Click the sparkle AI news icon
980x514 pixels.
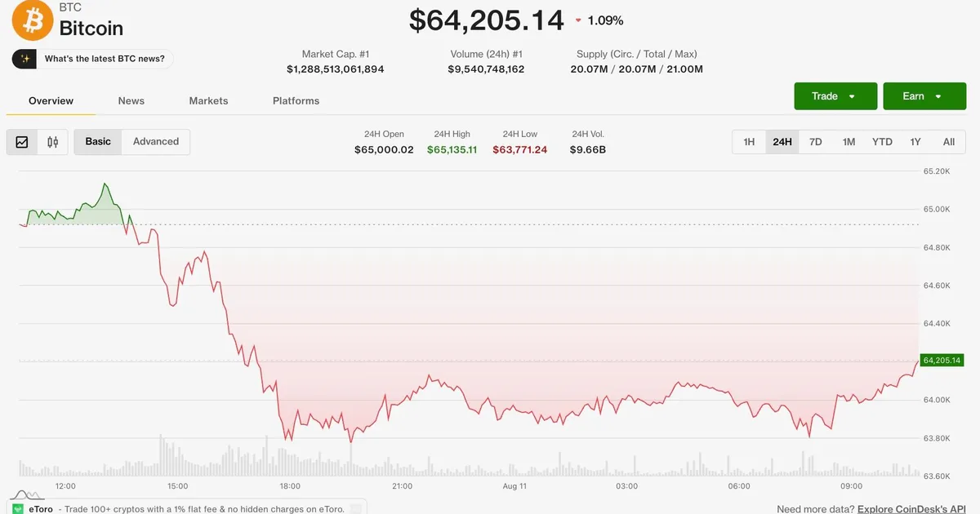(25, 59)
